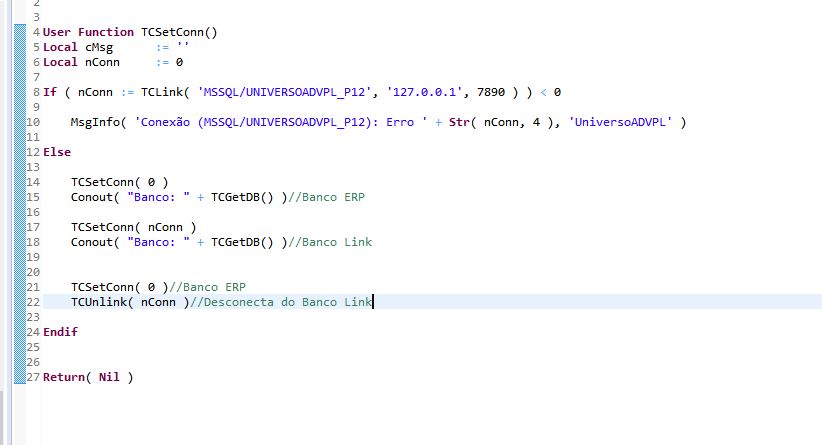Image resolution: width=822 pixels, height=445 pixels.
Task: Click the 'Return( Nil )' statement
Action: click(88, 377)
